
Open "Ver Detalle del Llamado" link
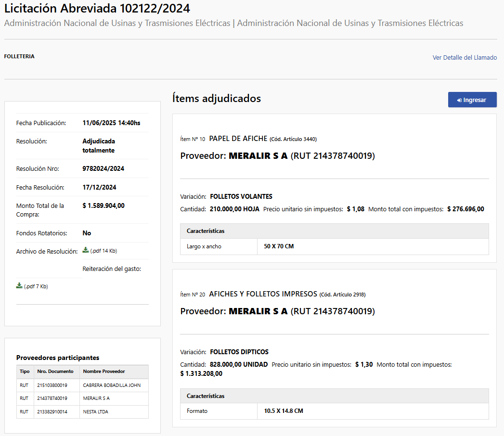(465, 57)
